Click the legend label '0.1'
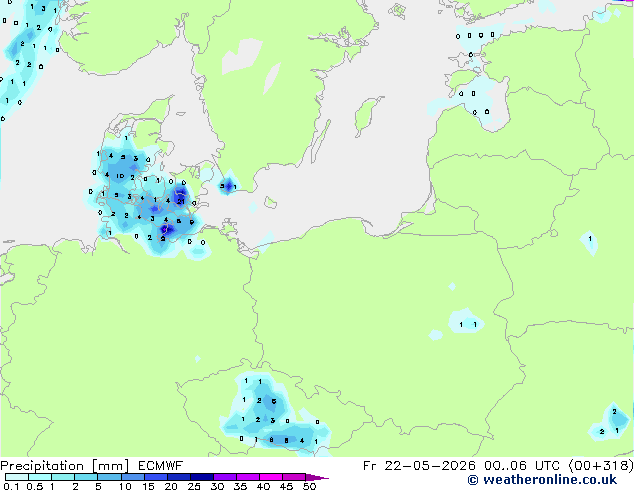The width and height of the screenshot is (634, 490). pos(12,486)
